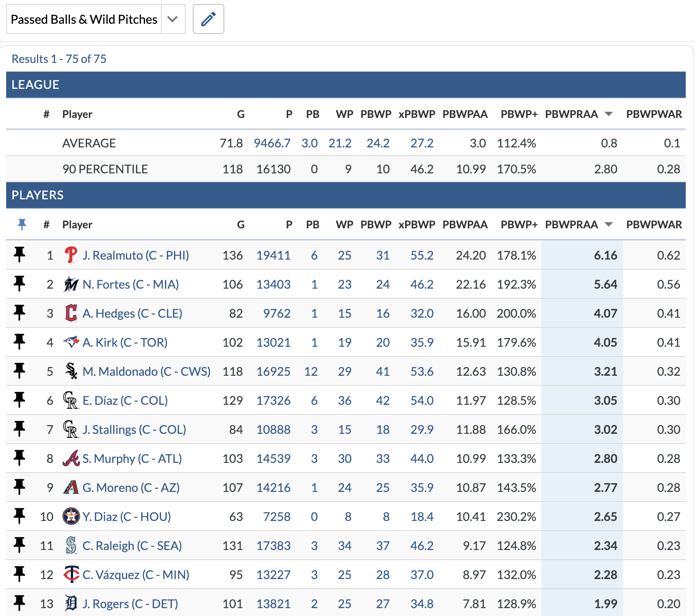Click the Astros team logo
The height and width of the screenshot is (616, 695).
tap(71, 516)
